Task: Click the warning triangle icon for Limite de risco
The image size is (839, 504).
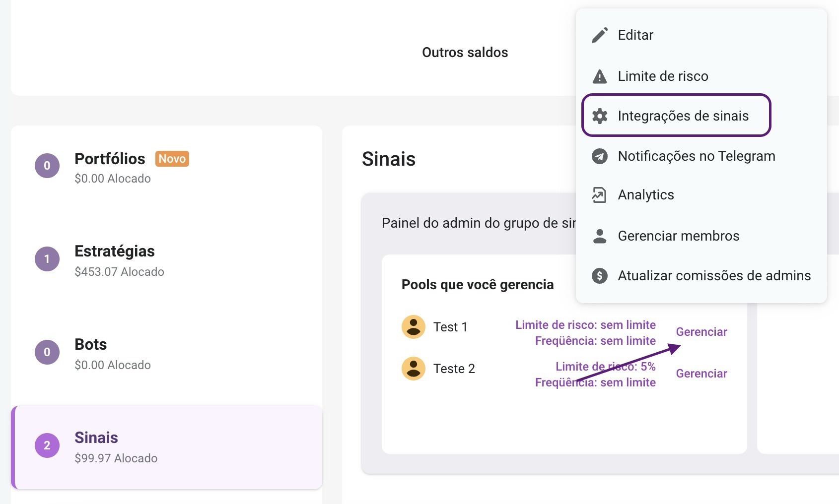Action: pos(600,76)
